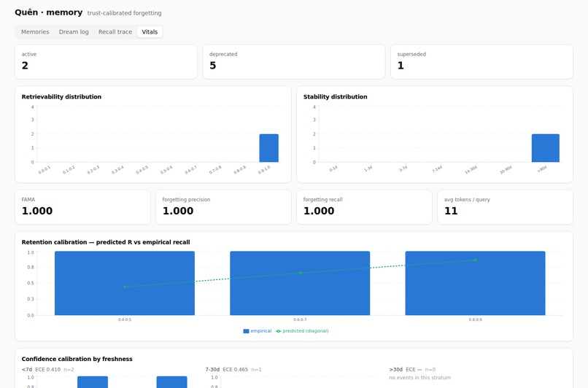Click the superseded count card
Viewport: 588px width, 388px height.
tap(482, 62)
